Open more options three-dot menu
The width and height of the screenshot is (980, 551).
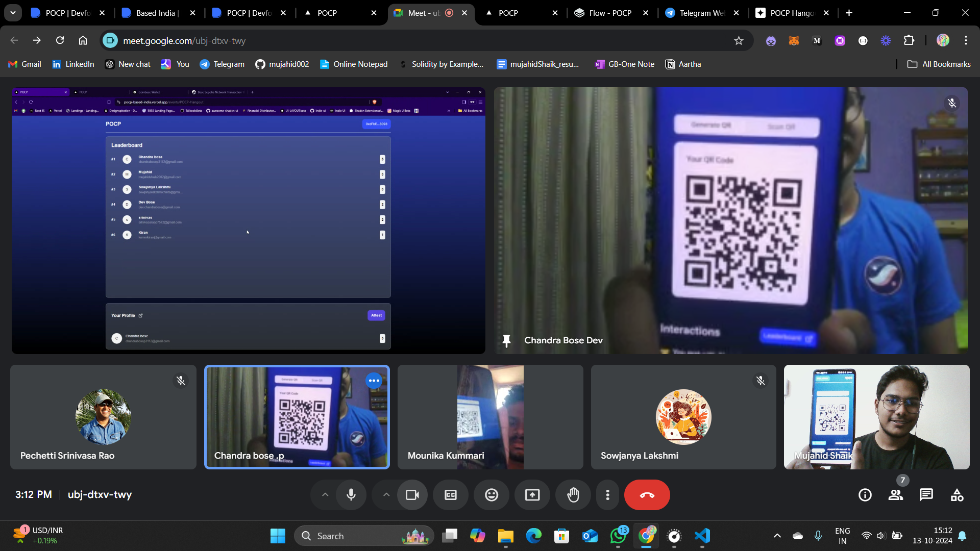pos(607,495)
